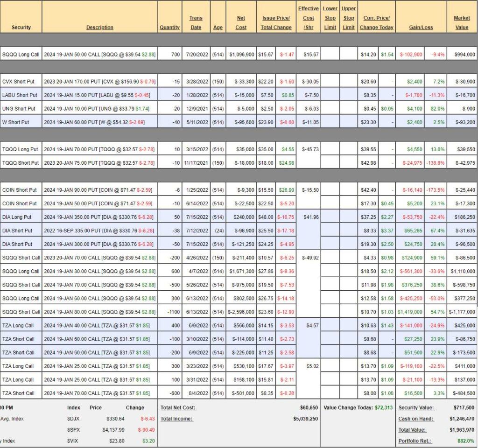Sort by Market Value header
The image size is (478, 448).
pos(462,23)
